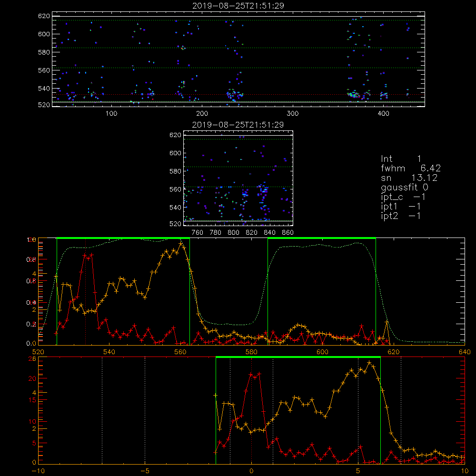Image resolution: width=476 pixels, height=476 pixels.
Task: Click the thick green bar spanning 584–615 in profile plot
Action: pyautogui.click(x=322, y=238)
